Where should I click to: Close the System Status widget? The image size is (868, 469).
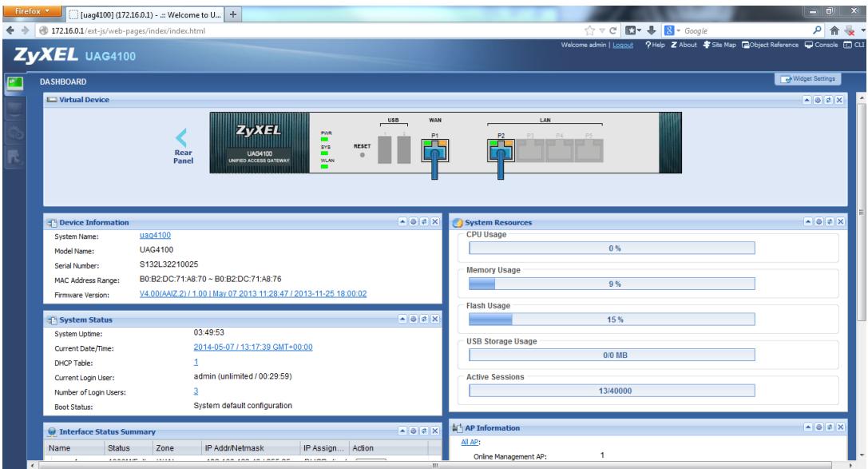click(x=435, y=319)
